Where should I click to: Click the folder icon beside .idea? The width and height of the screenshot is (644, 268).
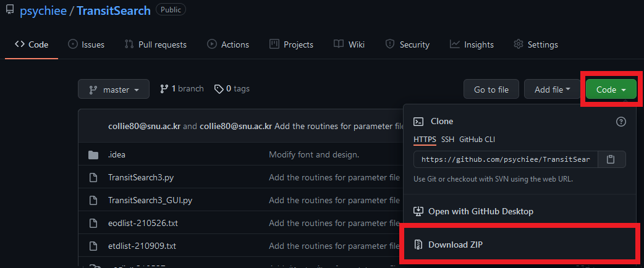click(93, 155)
